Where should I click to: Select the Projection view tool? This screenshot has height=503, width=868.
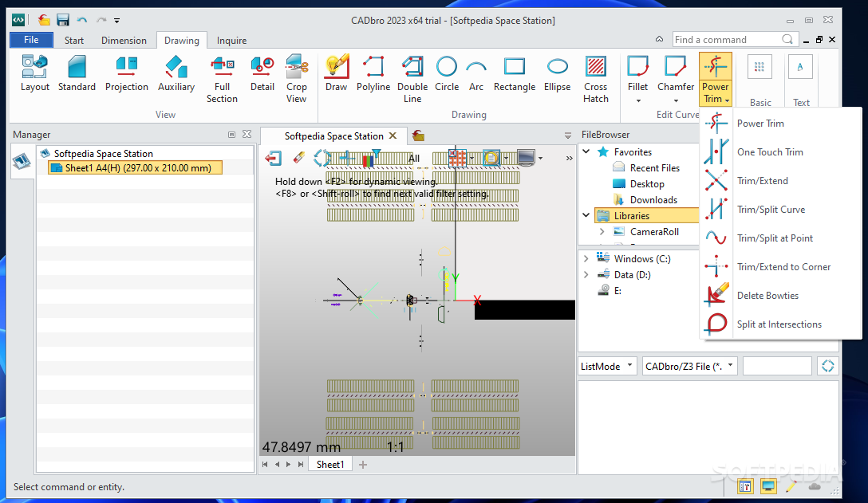click(x=127, y=73)
